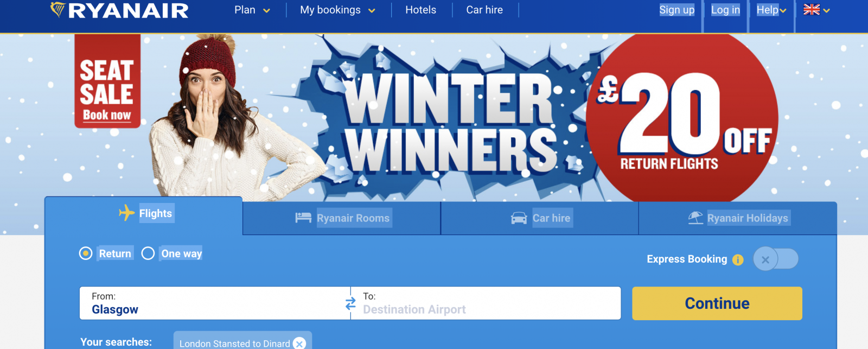This screenshot has height=349, width=868.
Task: Click the bed icon for Ryanair Rooms
Action: coord(303,218)
